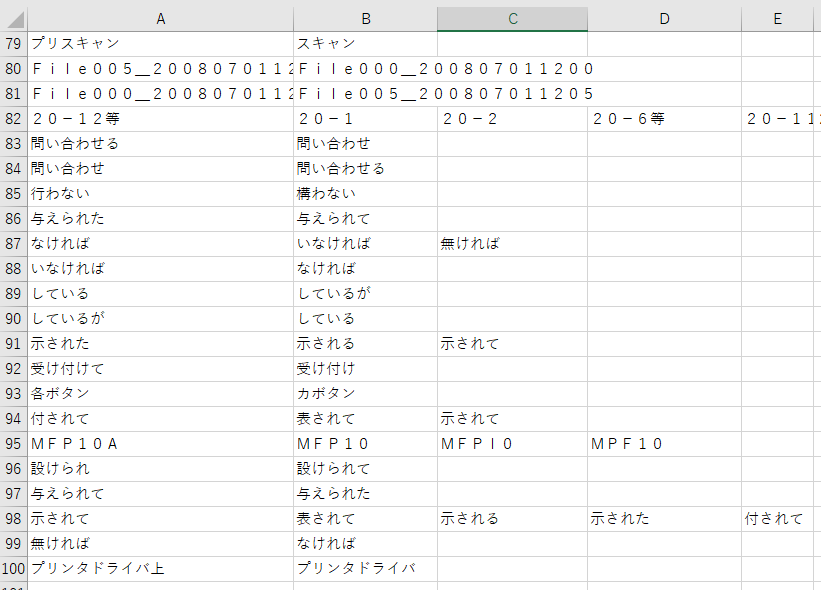Select the column A header
The image size is (821, 590).
(160, 18)
